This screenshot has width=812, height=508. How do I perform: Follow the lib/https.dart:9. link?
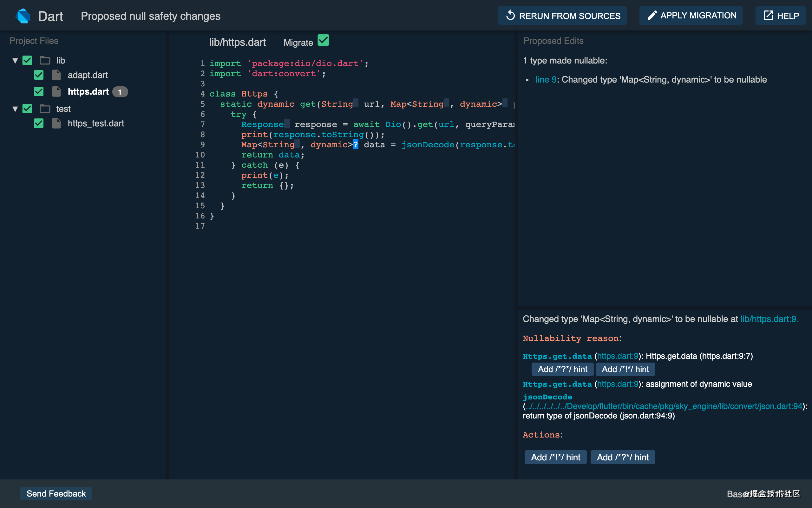769,319
